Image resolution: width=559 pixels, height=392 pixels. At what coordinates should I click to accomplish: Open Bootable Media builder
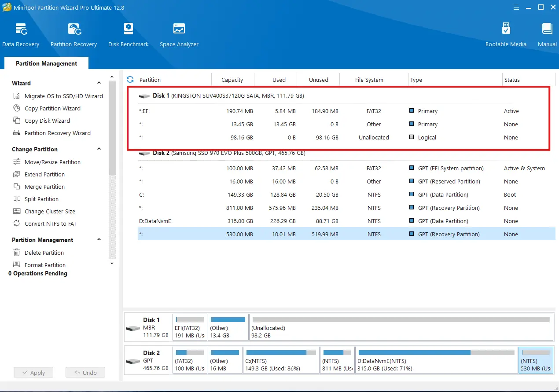click(506, 35)
